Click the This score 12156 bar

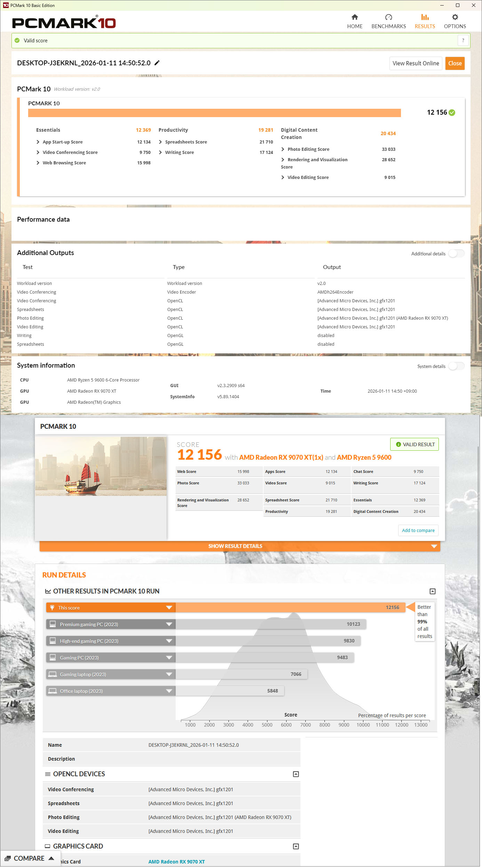(x=290, y=608)
